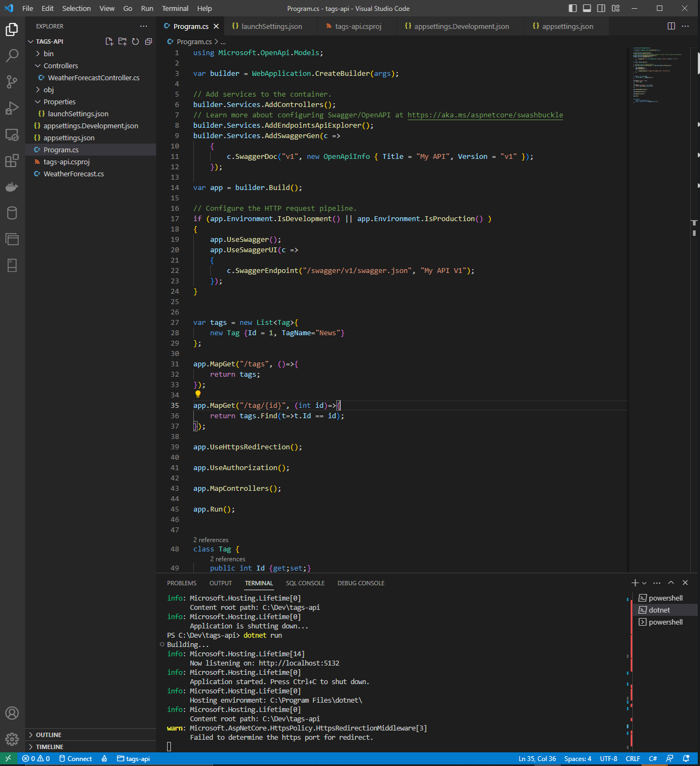
Task: Open the aka.ms swashbuckle link
Action: pyautogui.click(x=485, y=115)
